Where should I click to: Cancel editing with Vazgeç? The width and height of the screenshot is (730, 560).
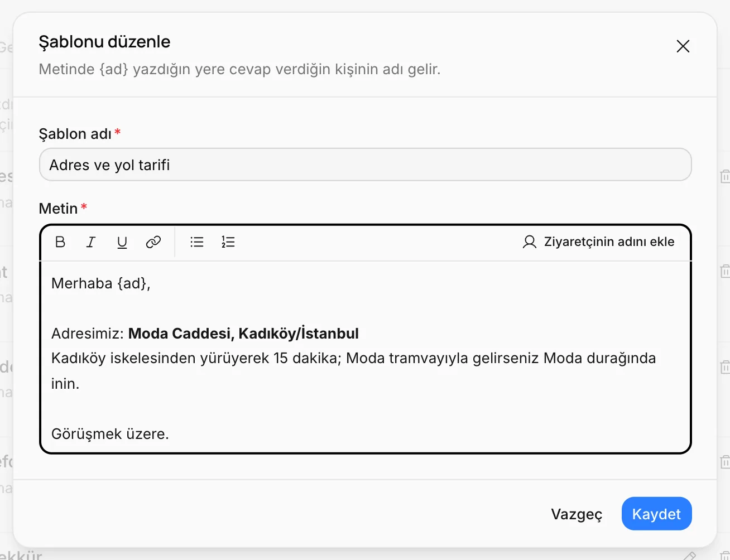tap(577, 514)
